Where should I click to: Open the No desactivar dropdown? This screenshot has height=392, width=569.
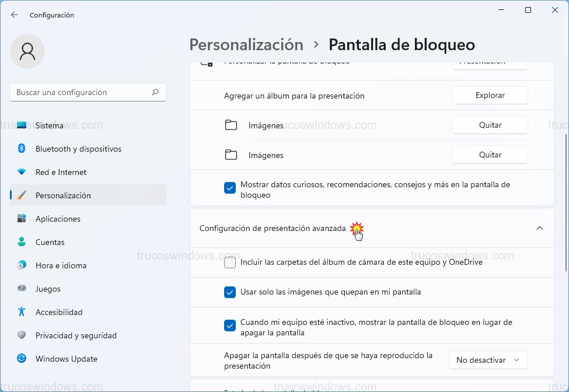pos(488,360)
